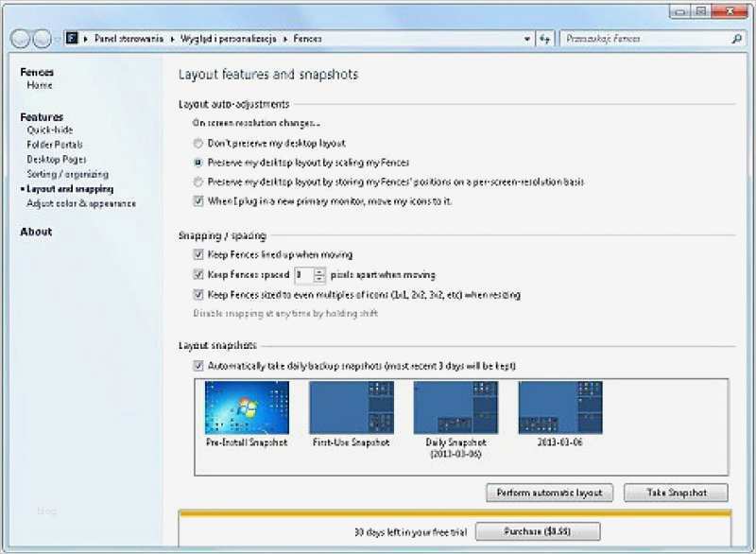Close the Fences settings window
The image size is (756, 554).
[x=730, y=11]
